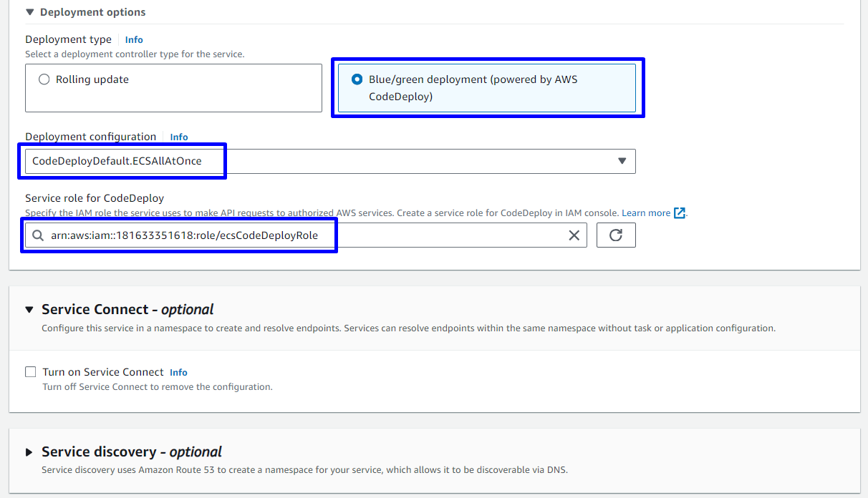Click the refresh icon beside service role
Screen dimensions: 868x498
tap(616, 235)
